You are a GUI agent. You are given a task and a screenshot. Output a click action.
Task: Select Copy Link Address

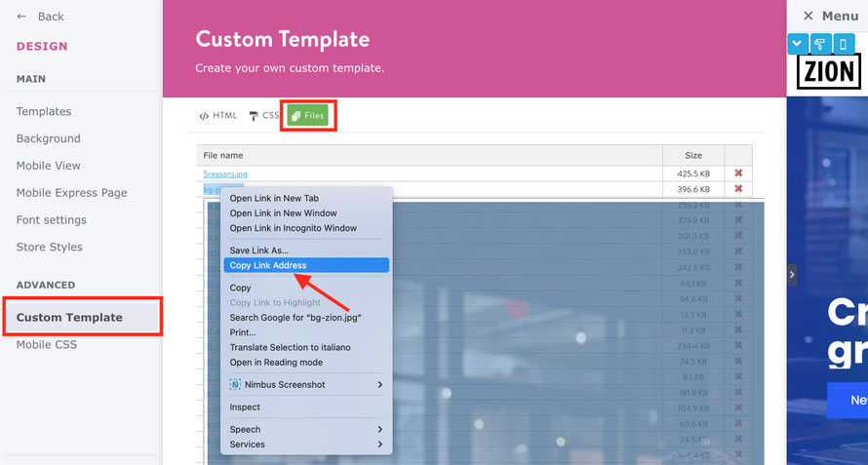306,265
